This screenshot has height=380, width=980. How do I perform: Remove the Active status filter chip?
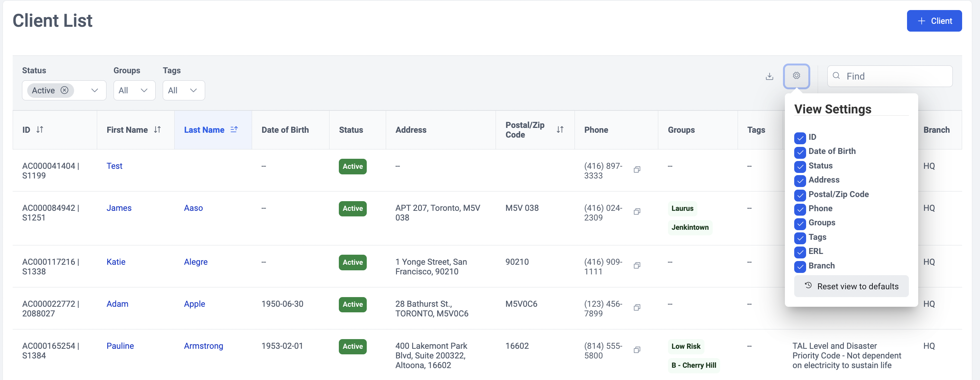65,90
